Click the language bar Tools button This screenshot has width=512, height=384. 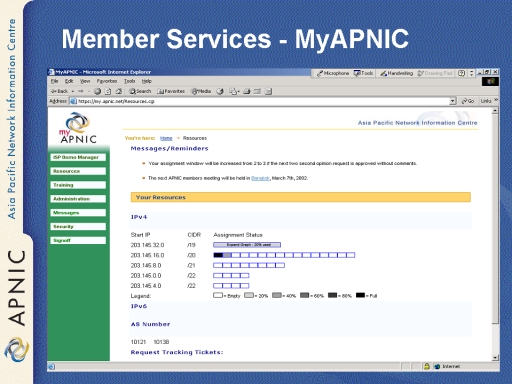point(363,73)
